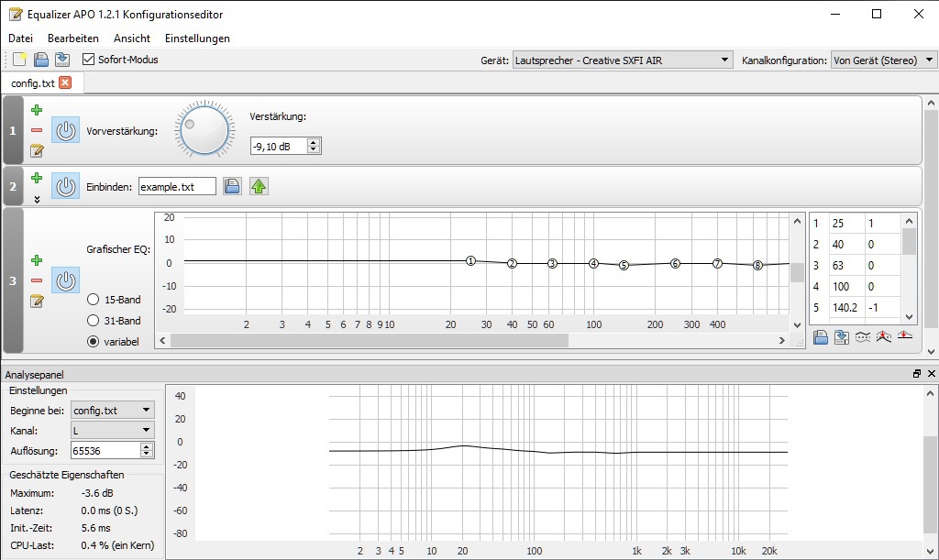The height and width of the screenshot is (560, 939).
Task: Click the Vorverstärkung gain dial
Action: [x=204, y=130]
